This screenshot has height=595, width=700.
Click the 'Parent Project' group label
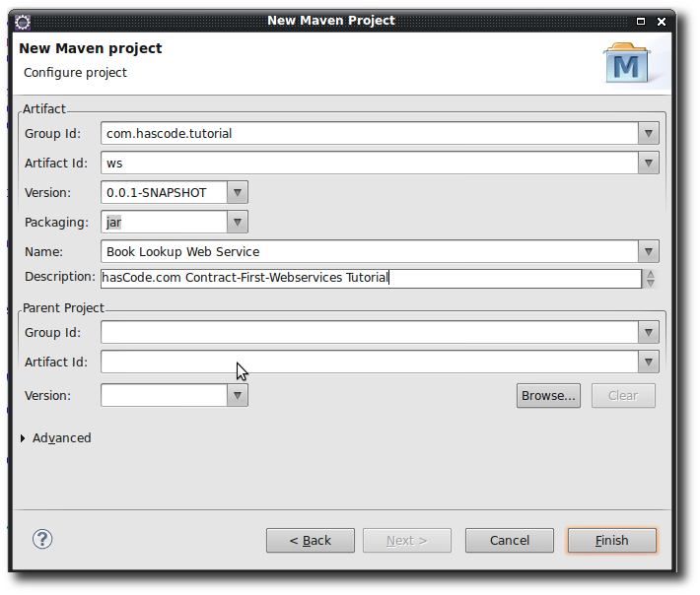pos(63,308)
